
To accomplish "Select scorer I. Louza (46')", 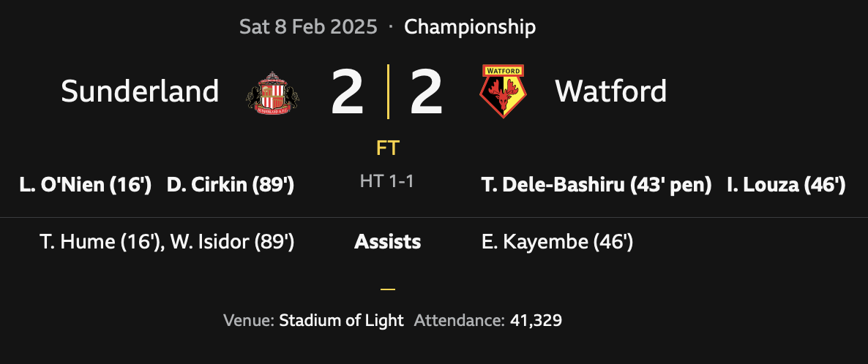I will coord(786,186).
